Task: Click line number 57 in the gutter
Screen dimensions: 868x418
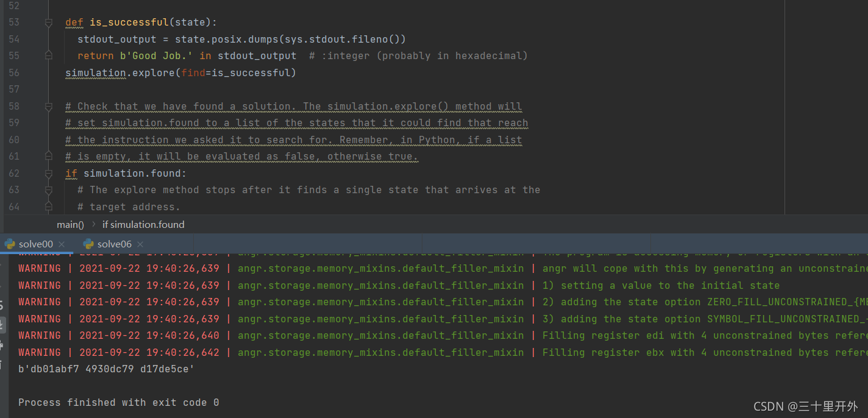Action: coord(13,90)
